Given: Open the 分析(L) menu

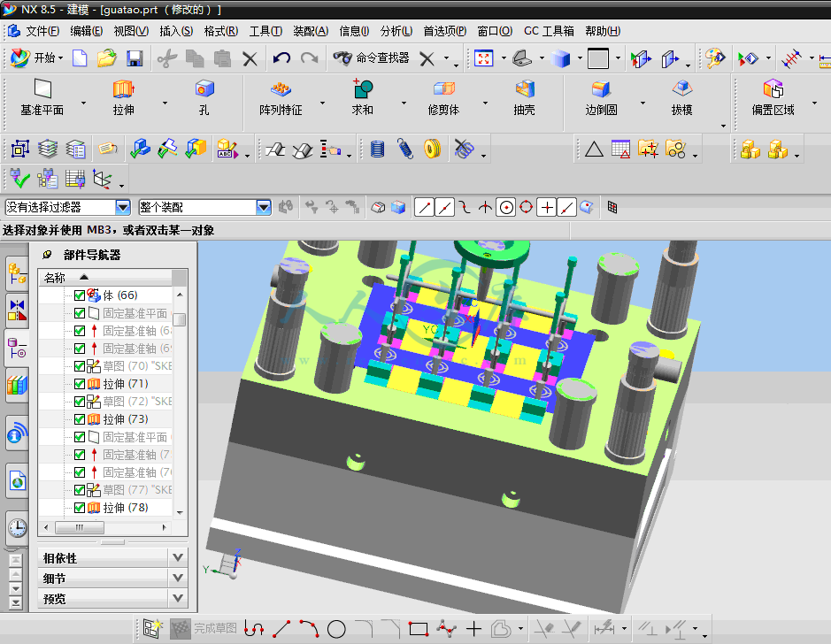Looking at the screenshot, I should [396, 31].
